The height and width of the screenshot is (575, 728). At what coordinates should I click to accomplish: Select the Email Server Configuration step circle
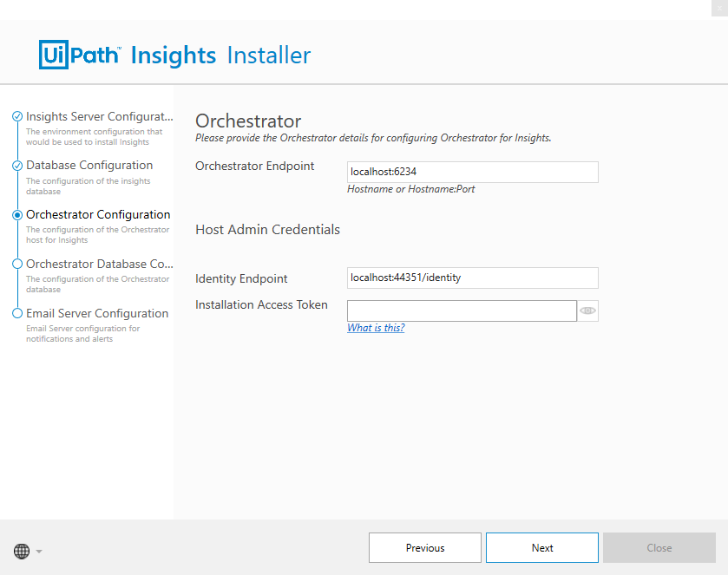[17, 313]
